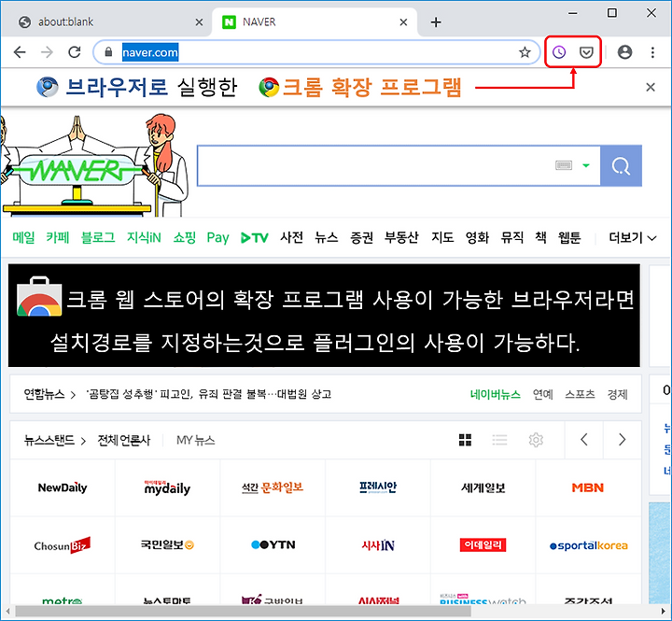
Task: Reload the page with the refresh icon
Action: [75, 52]
